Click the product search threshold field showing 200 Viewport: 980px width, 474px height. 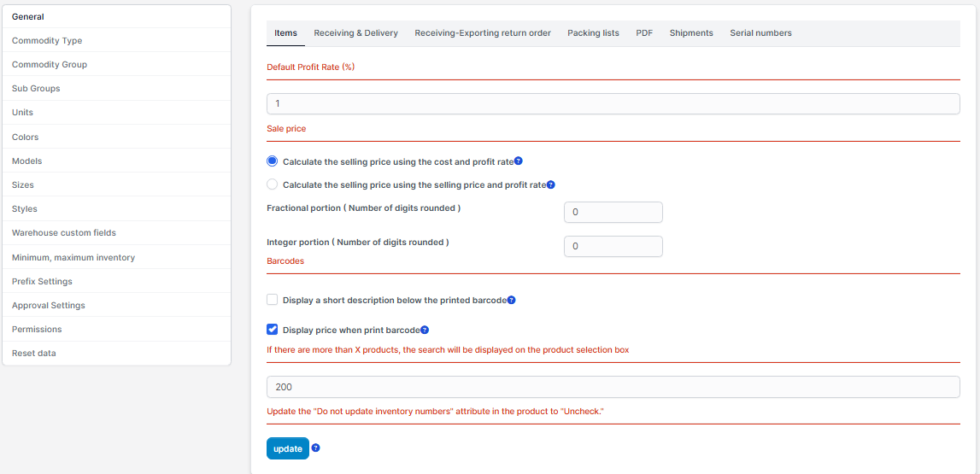pos(613,387)
